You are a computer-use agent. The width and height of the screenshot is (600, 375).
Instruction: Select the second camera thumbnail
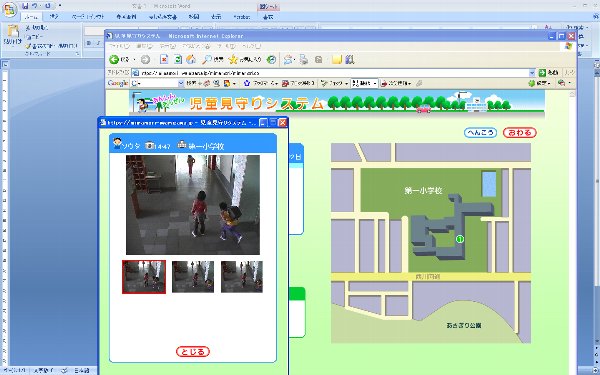(193, 277)
